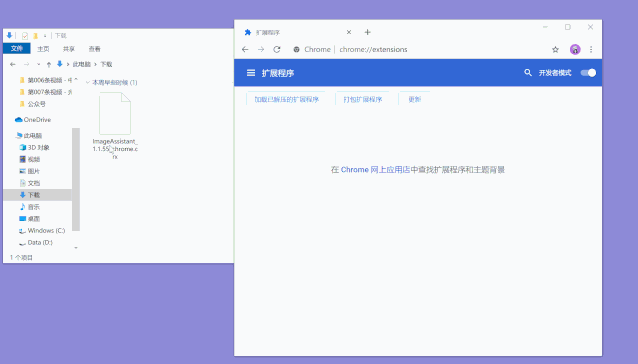Click 下载 in the Explorer breadcrumb
Image resolution: width=638 pixels, height=364 pixels.
[106, 64]
